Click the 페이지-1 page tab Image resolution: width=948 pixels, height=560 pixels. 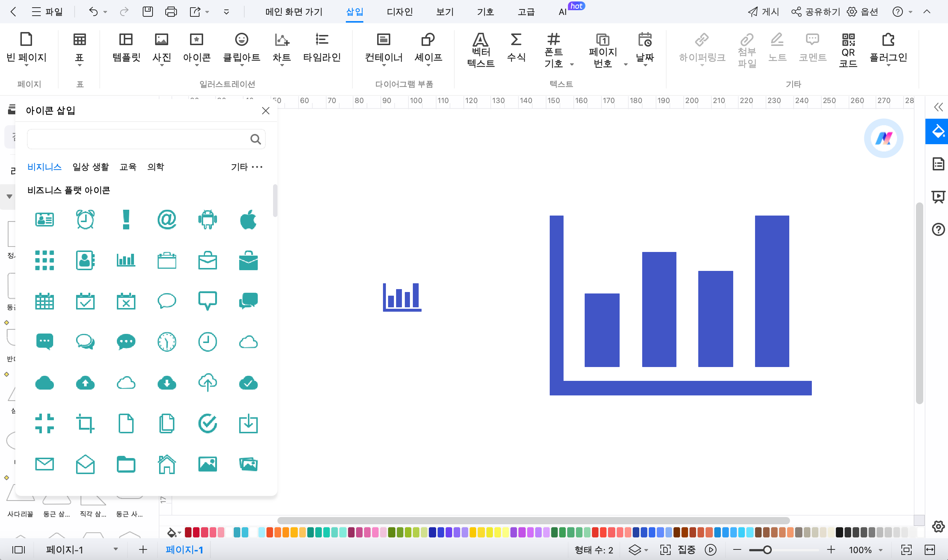point(185,550)
